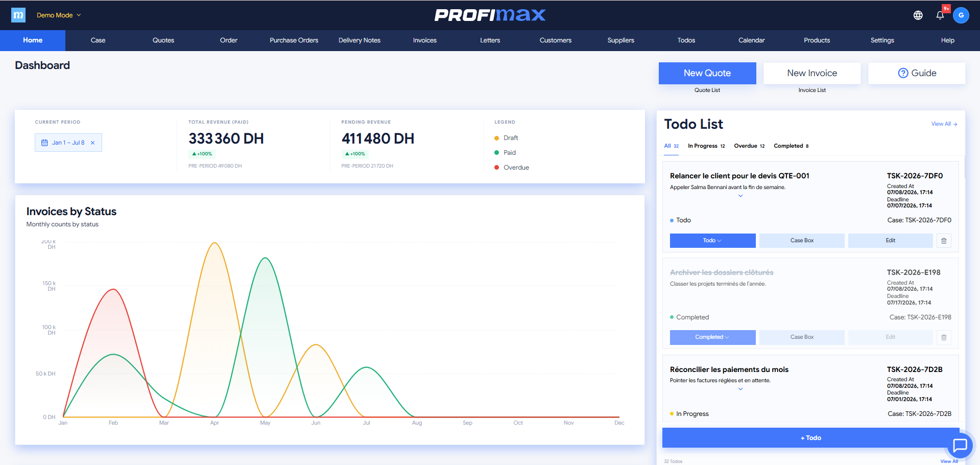This screenshot has height=465, width=980.
Task: Open the Products menu
Action: tap(817, 40)
